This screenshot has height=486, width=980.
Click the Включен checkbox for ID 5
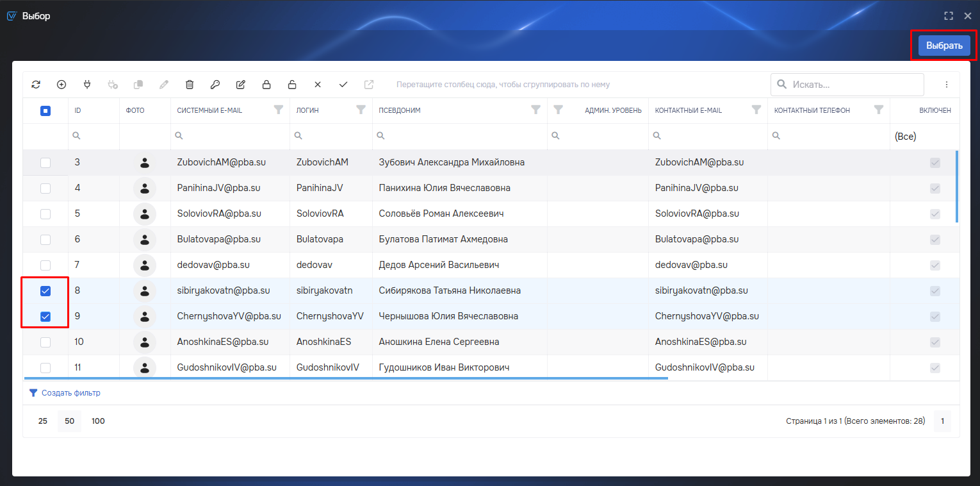pyautogui.click(x=935, y=214)
